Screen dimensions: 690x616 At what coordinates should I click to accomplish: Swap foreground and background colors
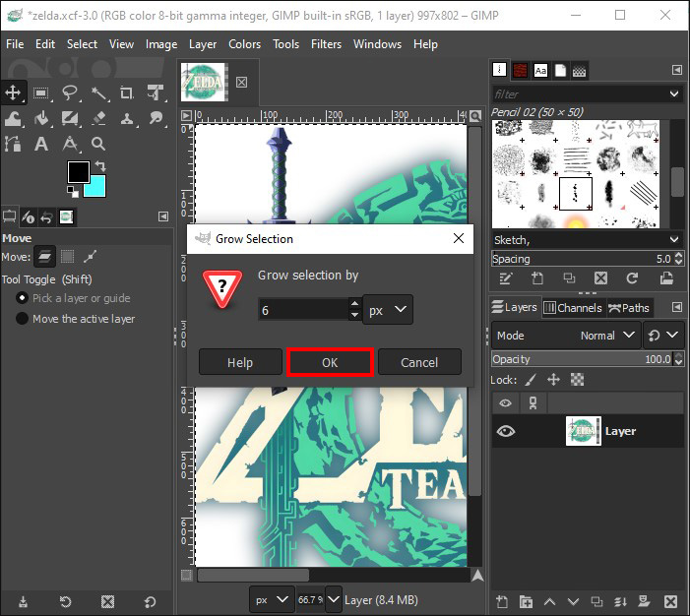pos(99,166)
